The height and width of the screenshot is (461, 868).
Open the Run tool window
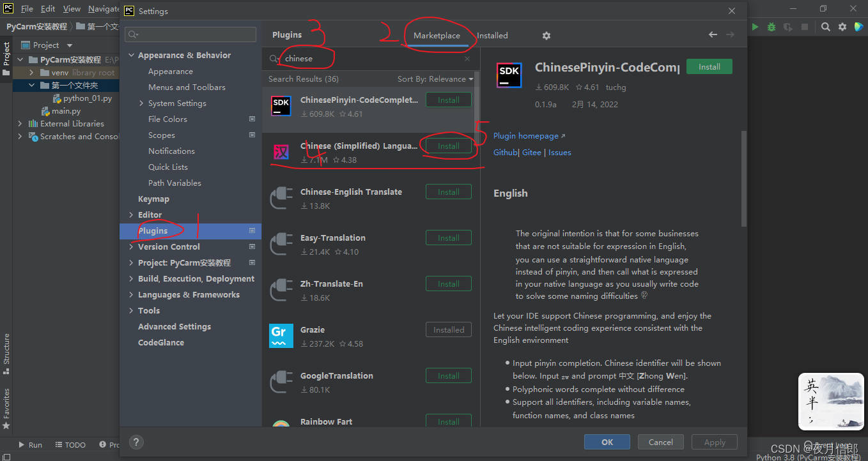[x=30, y=445]
